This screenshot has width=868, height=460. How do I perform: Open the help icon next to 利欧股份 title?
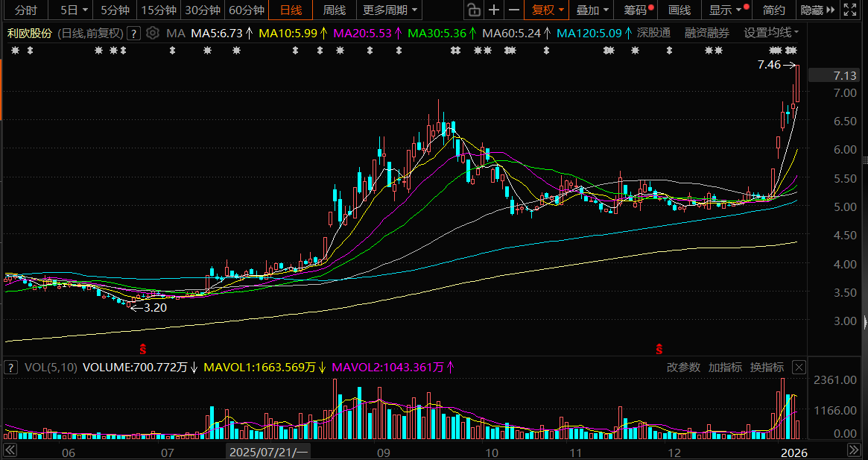point(133,34)
